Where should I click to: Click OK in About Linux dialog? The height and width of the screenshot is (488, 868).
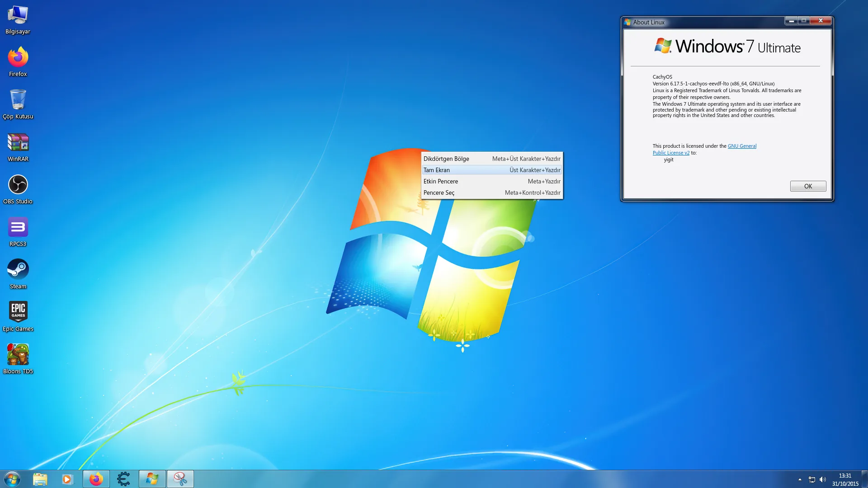coord(808,186)
